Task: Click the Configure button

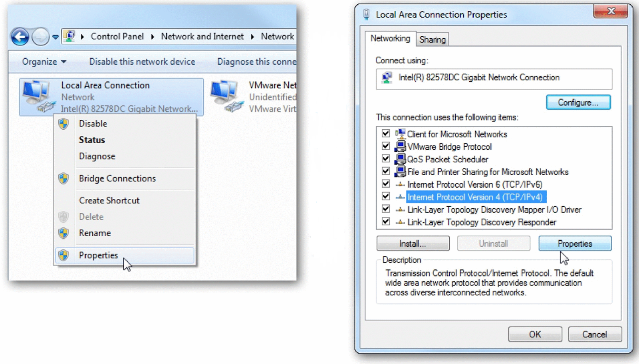Action: point(578,103)
